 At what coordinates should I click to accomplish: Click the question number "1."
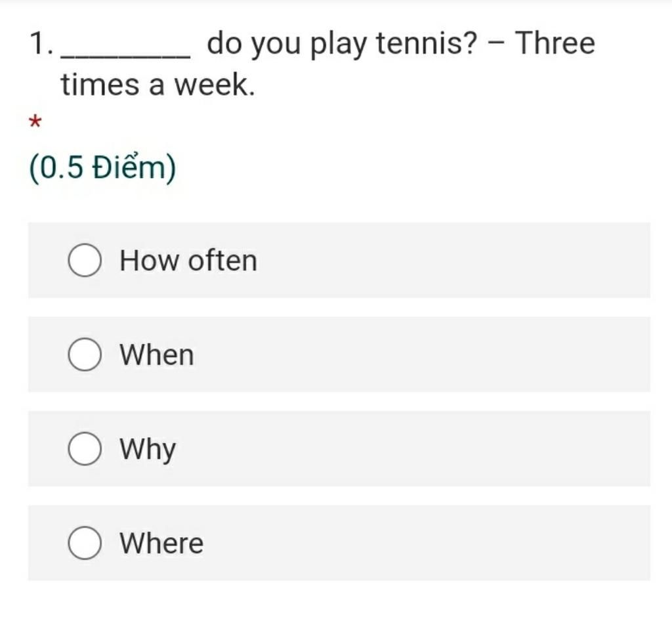point(41,44)
